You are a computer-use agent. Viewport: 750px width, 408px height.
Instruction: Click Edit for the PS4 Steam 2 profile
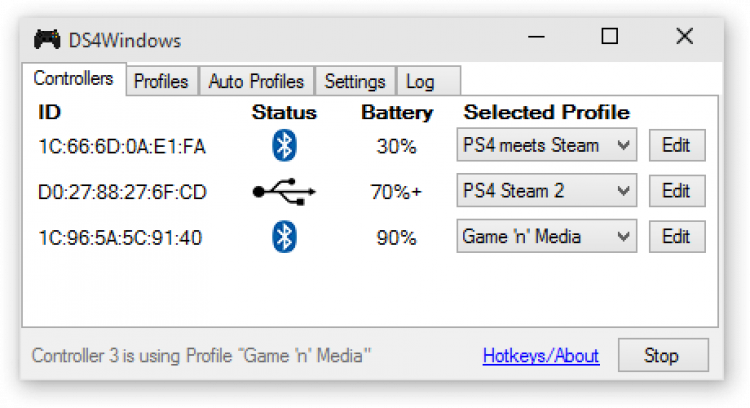point(676,191)
